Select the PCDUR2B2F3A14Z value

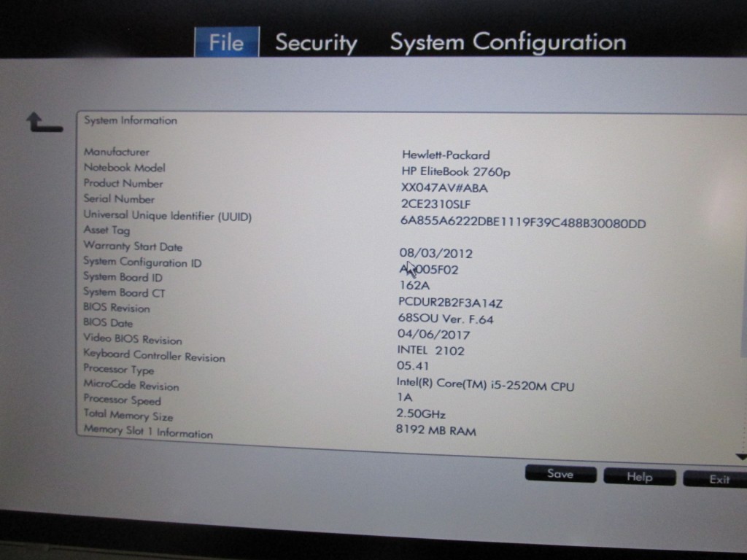pos(451,303)
